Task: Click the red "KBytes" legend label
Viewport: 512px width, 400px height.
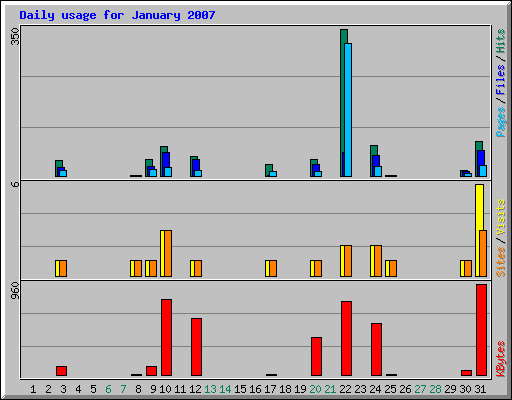Action: (x=501, y=359)
